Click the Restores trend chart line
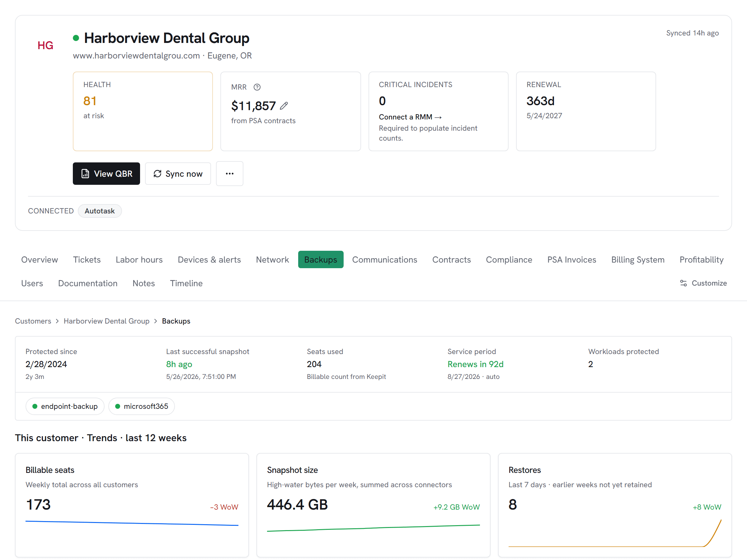The width and height of the screenshot is (747, 560). (x=615, y=533)
